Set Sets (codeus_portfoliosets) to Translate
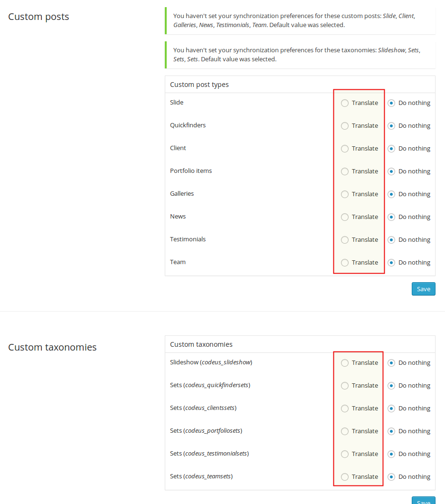445x504 pixels. (344, 431)
